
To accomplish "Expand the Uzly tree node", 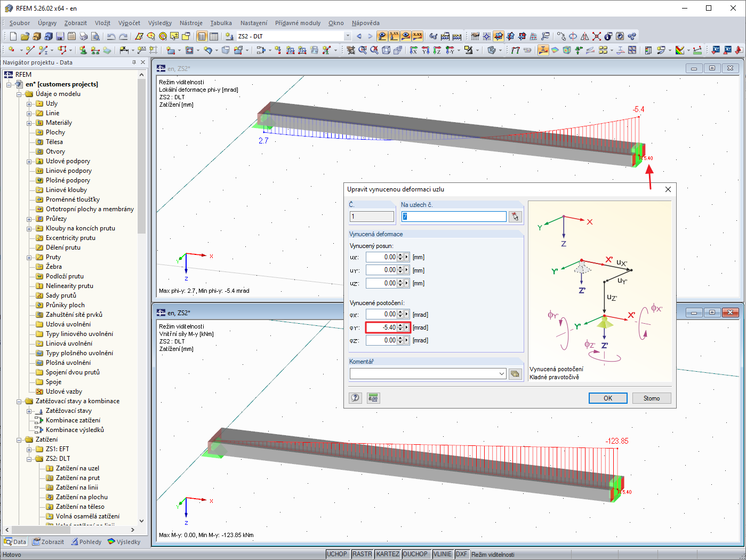I will [x=29, y=104].
